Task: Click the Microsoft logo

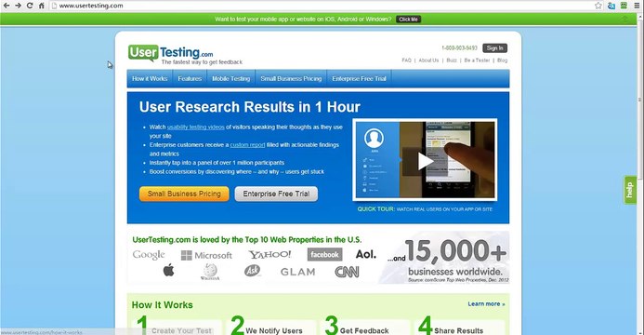Action: [206, 255]
